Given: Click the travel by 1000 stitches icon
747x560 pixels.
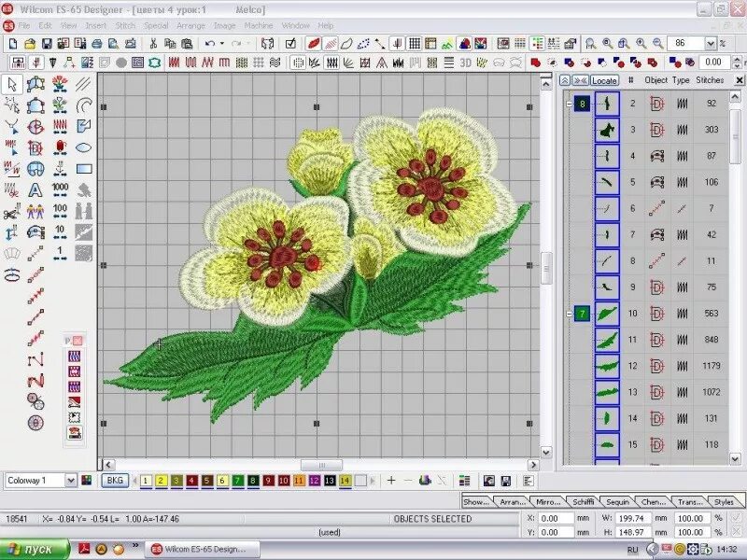Looking at the screenshot, I should [60, 189].
